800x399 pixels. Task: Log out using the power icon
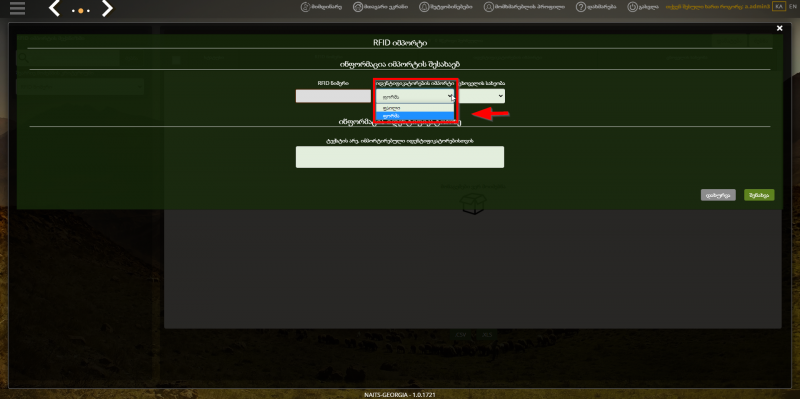point(643,7)
